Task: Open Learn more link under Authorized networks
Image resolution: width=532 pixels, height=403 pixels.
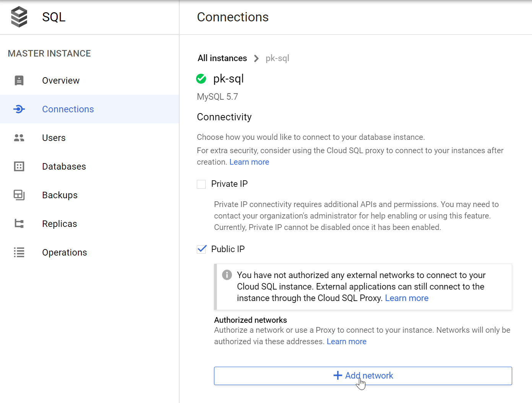Action: (x=346, y=341)
